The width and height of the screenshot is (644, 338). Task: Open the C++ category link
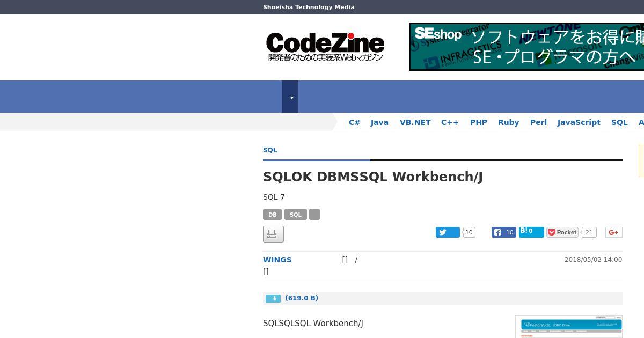(450, 122)
